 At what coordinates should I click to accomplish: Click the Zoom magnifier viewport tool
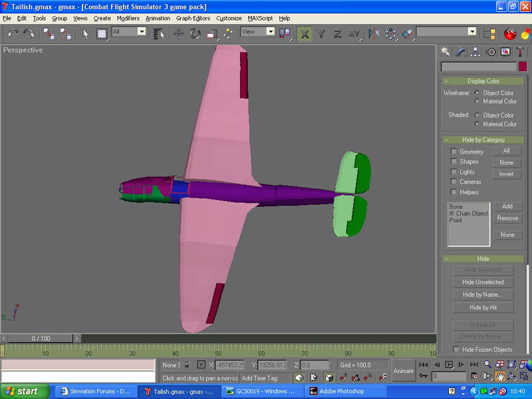487,364
